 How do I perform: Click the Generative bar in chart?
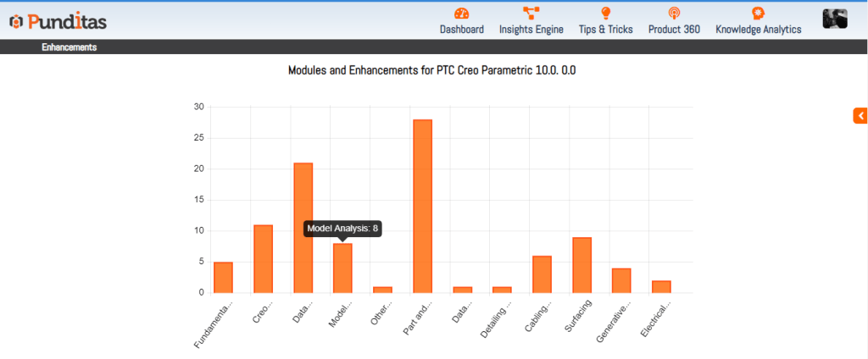tap(621, 280)
